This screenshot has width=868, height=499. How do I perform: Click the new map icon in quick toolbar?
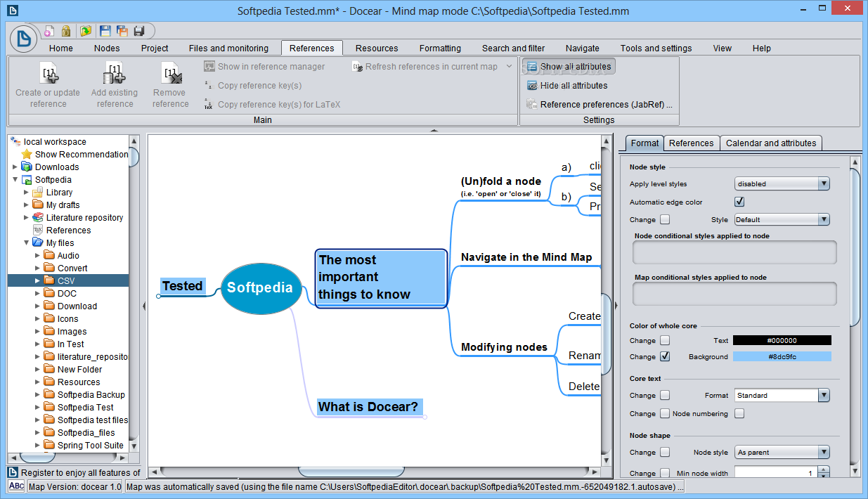point(49,31)
